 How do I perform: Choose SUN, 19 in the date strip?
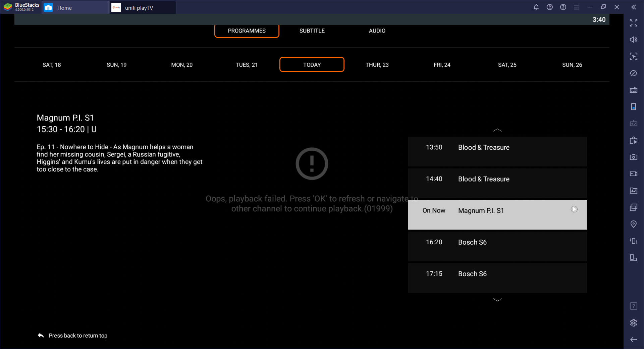tap(117, 65)
